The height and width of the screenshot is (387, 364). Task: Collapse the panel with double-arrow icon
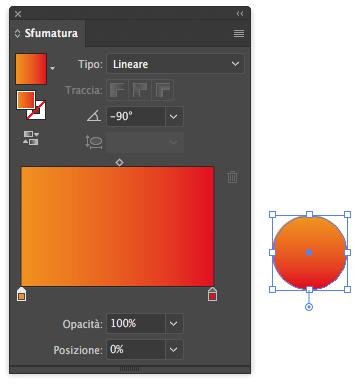point(240,14)
